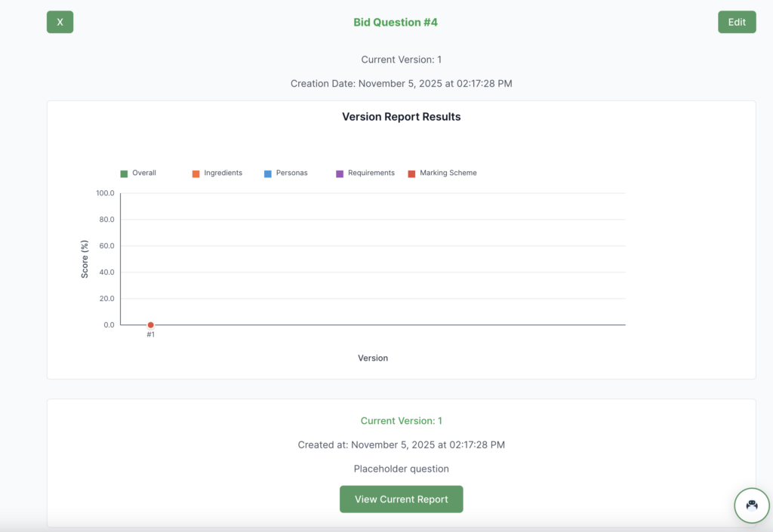
Task: Click the Bid Question #4 title
Action: (395, 22)
